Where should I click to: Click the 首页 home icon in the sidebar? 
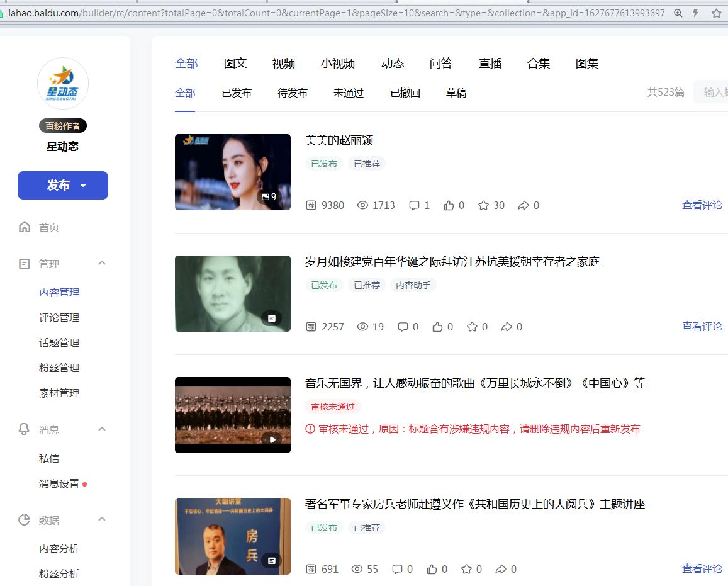tap(24, 227)
